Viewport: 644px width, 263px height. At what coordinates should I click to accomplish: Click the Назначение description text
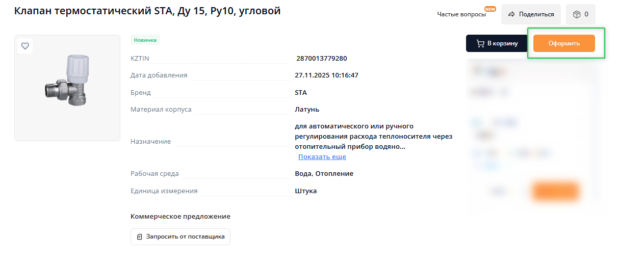point(373,136)
